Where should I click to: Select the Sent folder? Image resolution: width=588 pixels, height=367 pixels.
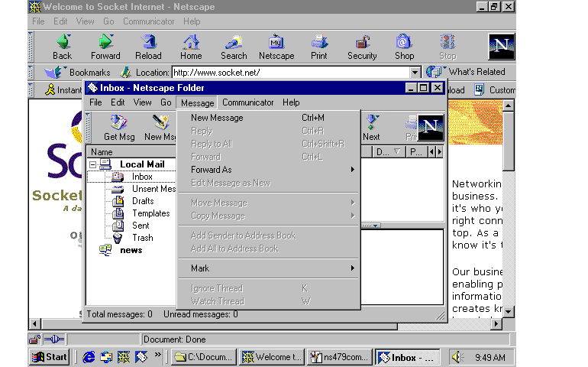coord(141,226)
